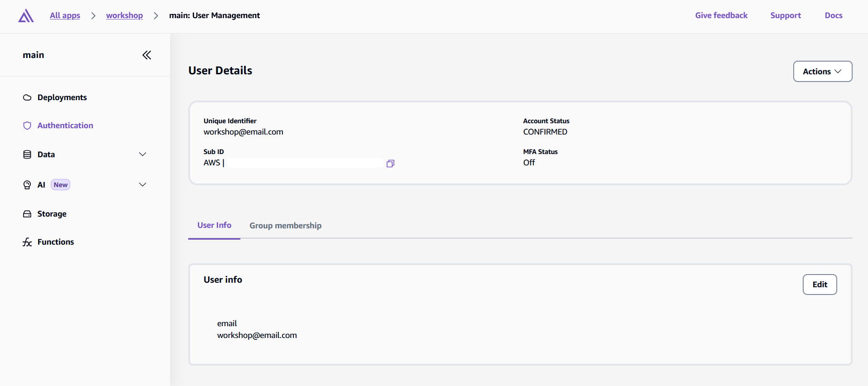
Task: Click the main environment title in sidebar
Action: tap(34, 55)
